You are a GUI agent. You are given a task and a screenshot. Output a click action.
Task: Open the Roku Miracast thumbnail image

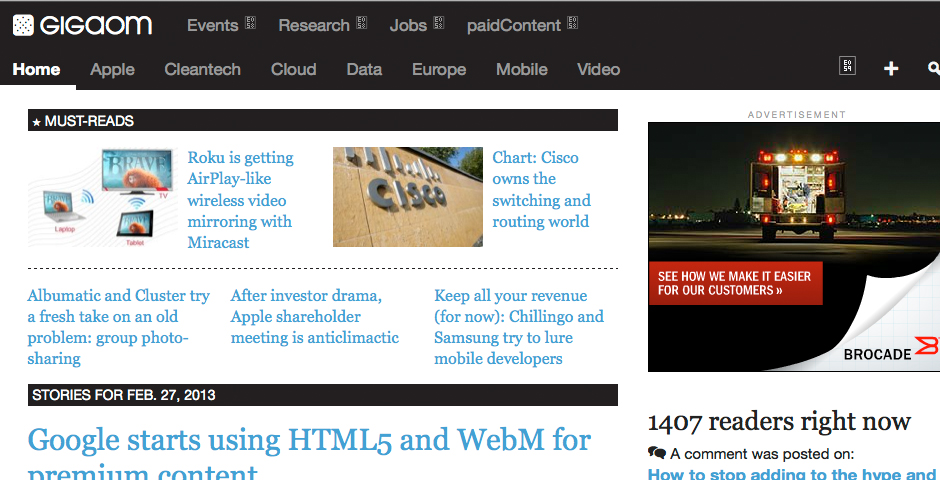[103, 197]
